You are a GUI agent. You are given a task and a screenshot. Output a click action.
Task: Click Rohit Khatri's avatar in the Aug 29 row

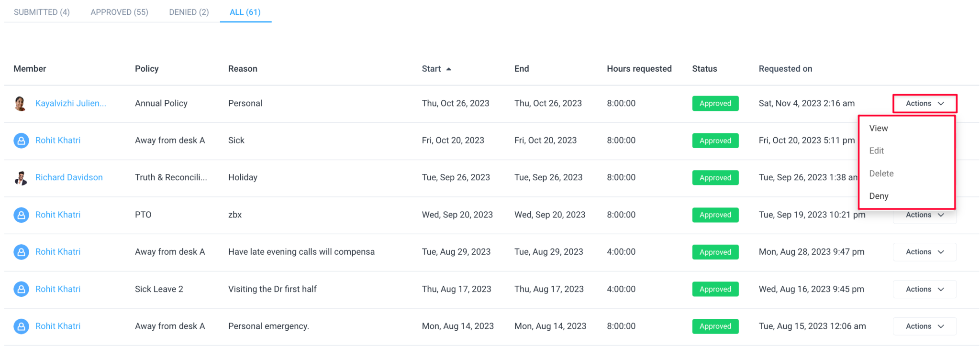21,252
